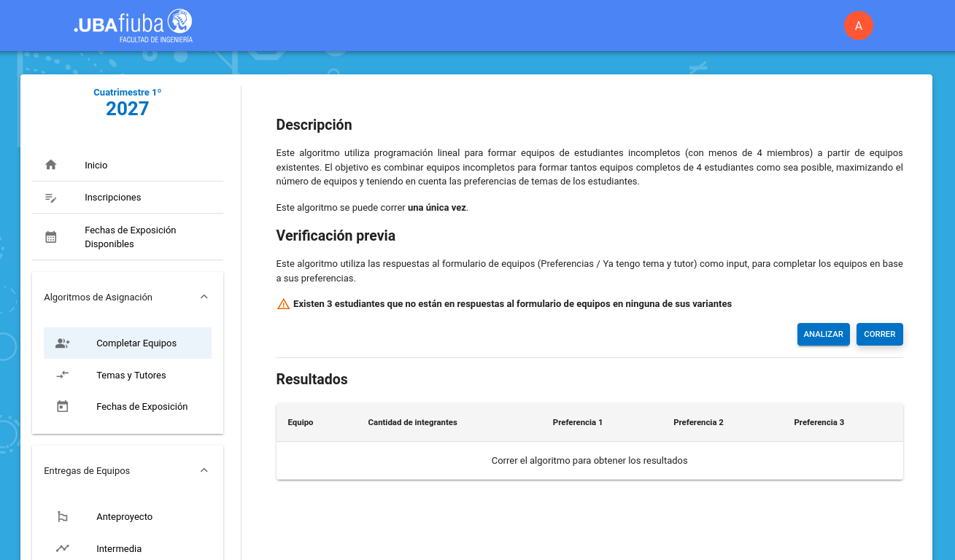Open the user avatar menu labeled A
This screenshot has width=955, height=560.
[858, 26]
